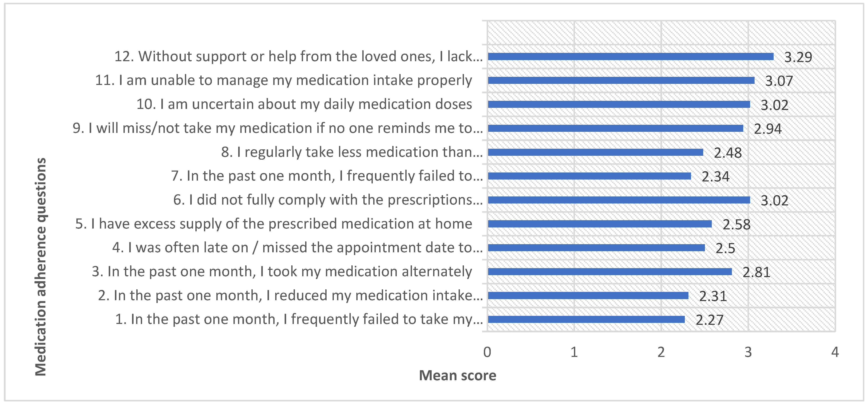Viewport: 868px width, 404px height.
Task: Click the 2.34 data label
Action: pos(715,177)
